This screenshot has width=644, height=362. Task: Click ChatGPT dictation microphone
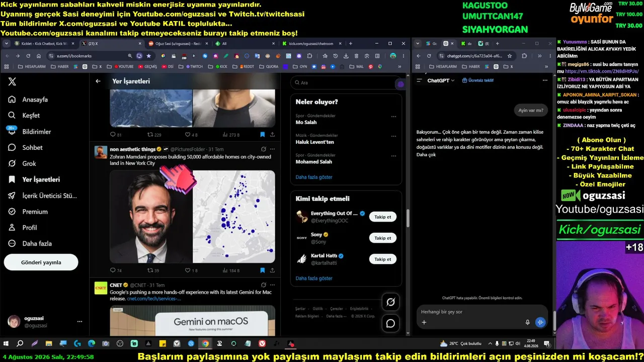tap(527, 322)
